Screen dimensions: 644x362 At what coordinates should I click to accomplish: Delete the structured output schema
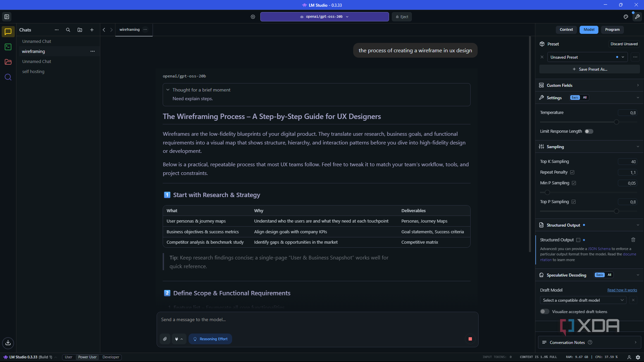click(x=633, y=240)
